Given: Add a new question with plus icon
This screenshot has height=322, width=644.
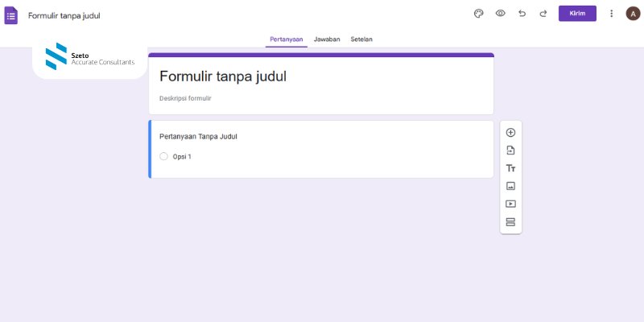Looking at the screenshot, I should click(x=510, y=133).
